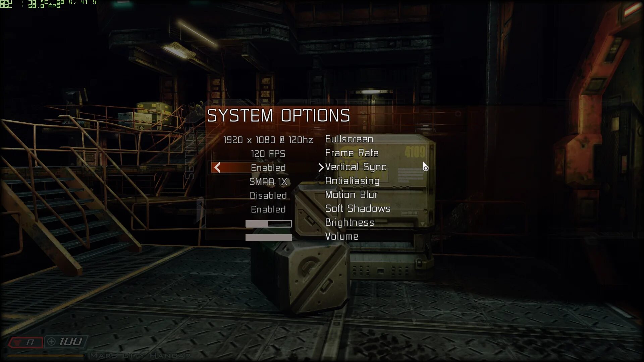Click the second Volume slider bar
The image size is (644, 362).
point(268,237)
